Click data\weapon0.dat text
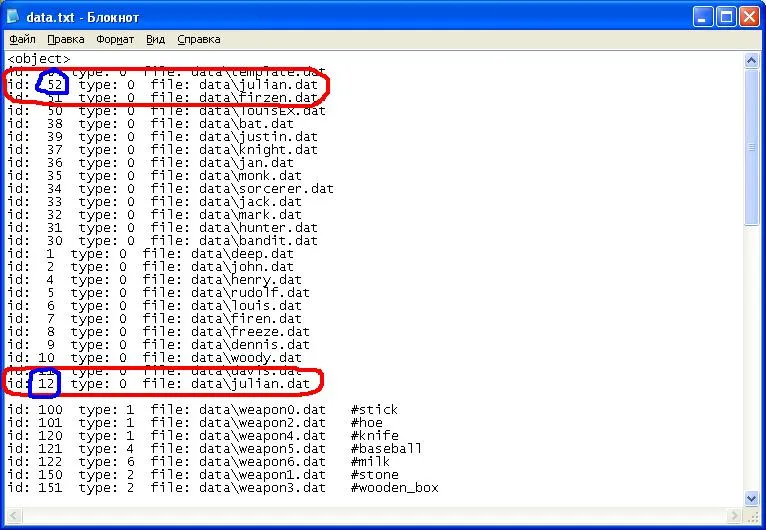This screenshot has width=766, height=530. point(262,410)
